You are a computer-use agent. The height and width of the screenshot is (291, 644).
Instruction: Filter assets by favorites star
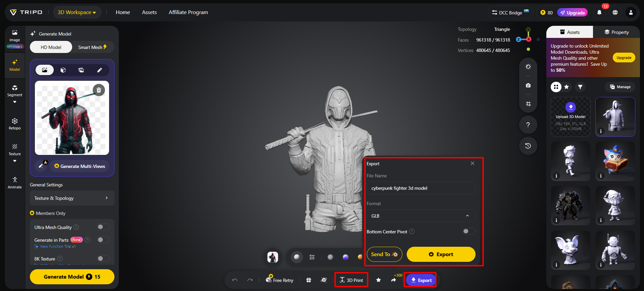(x=567, y=87)
